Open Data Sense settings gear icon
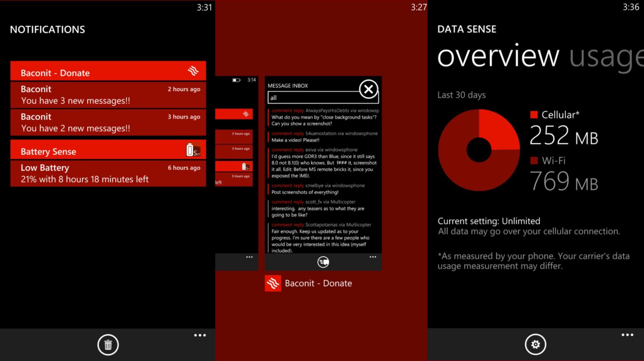This screenshot has height=361, width=644. (535, 344)
